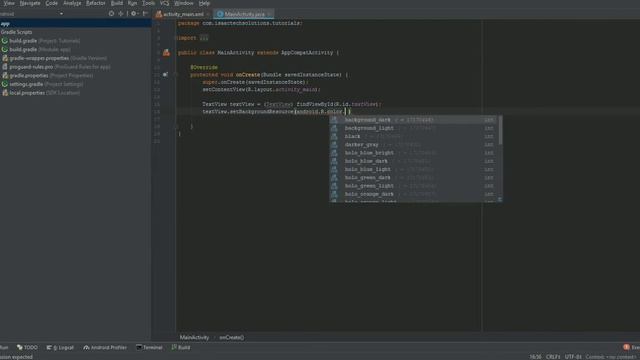Click the CRLF line separator indicator
640x360 pixels.
(553, 357)
